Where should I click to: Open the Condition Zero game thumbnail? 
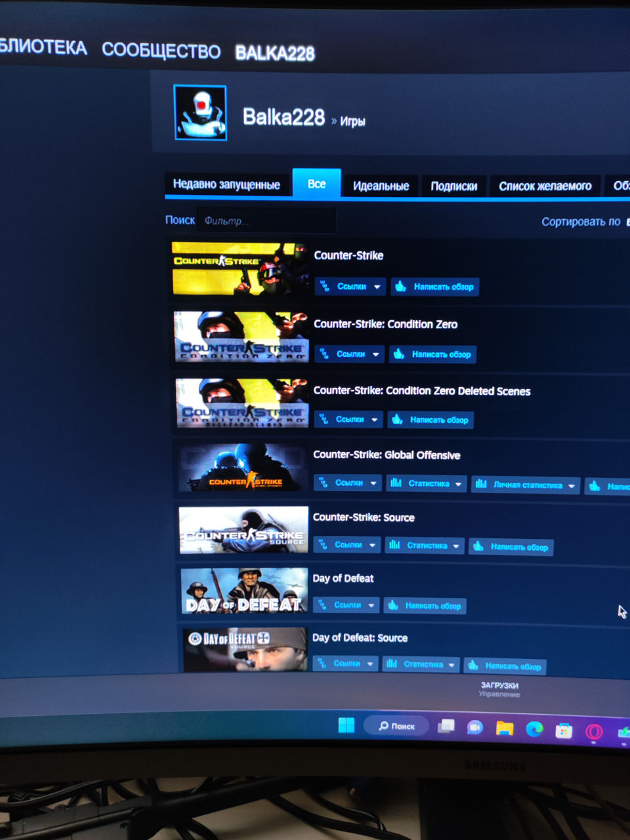coord(241,337)
